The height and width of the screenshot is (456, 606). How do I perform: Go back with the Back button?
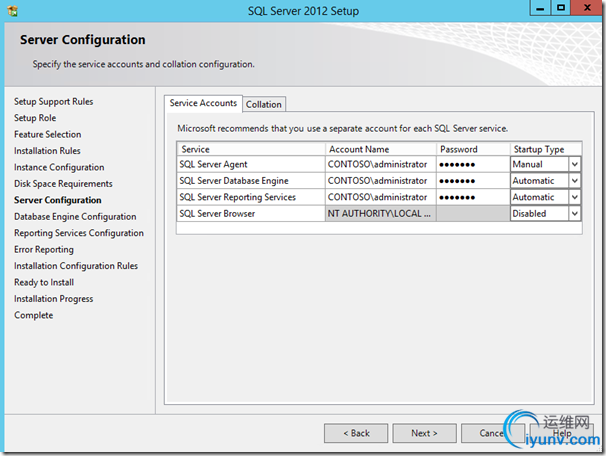pyautogui.click(x=356, y=433)
